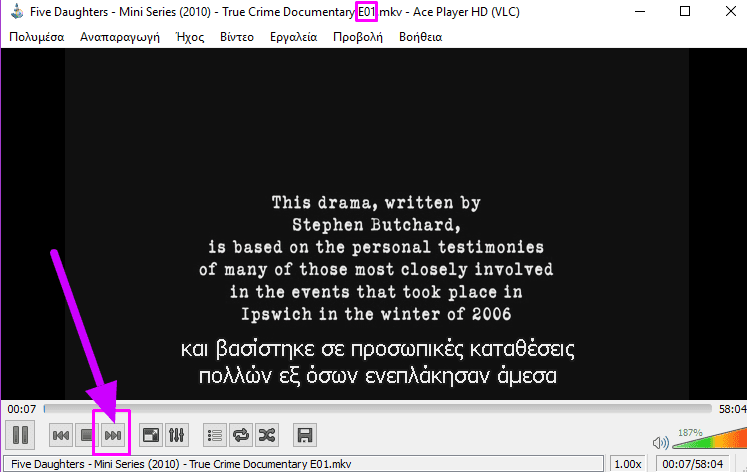747x472 pixels.
Task: Click the video display area
Action: 376,224
